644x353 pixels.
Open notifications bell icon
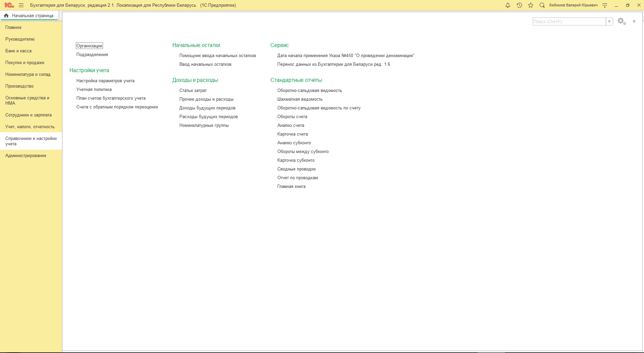tap(507, 5)
